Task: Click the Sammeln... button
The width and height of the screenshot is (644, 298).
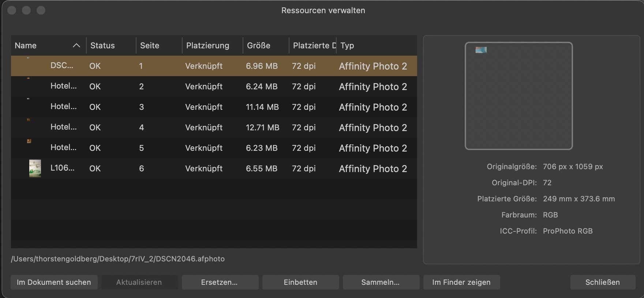Action: tap(381, 282)
